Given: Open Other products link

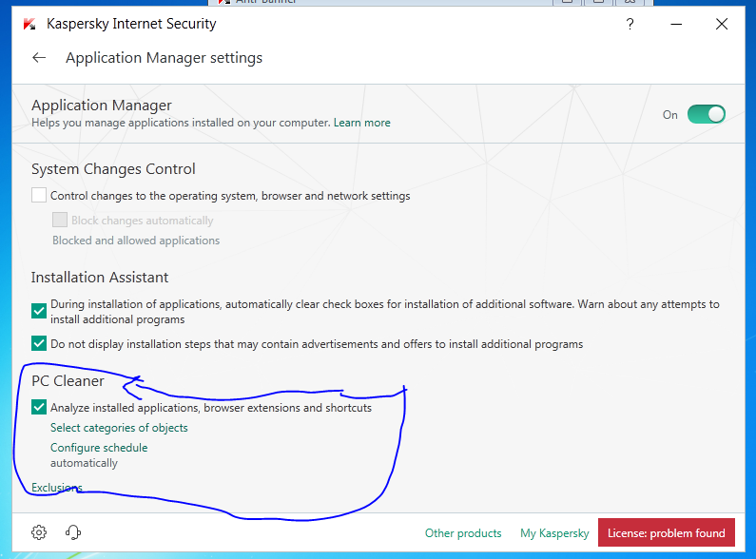Looking at the screenshot, I should [x=463, y=533].
